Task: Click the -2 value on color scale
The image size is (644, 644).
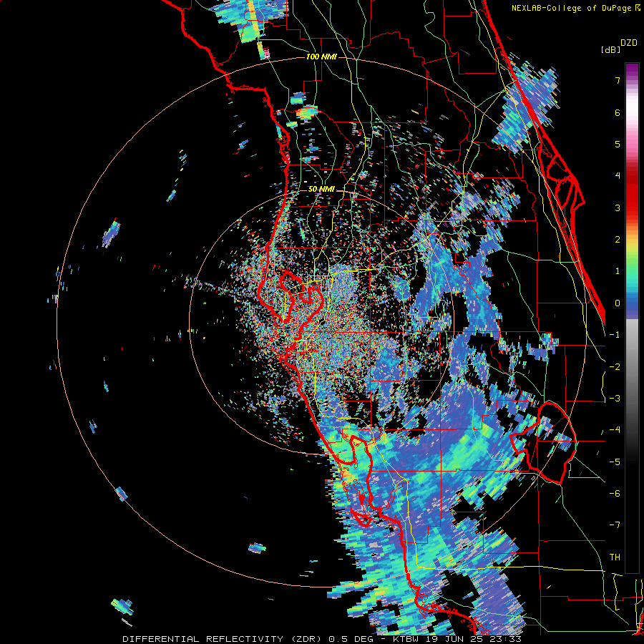Action: coord(615,367)
